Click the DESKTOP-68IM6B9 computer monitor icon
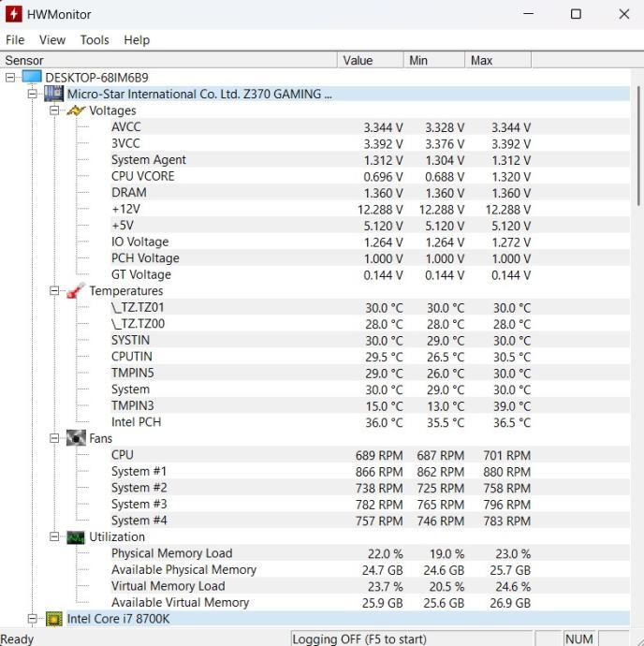Viewport: 644px width, 646px height. (32, 77)
